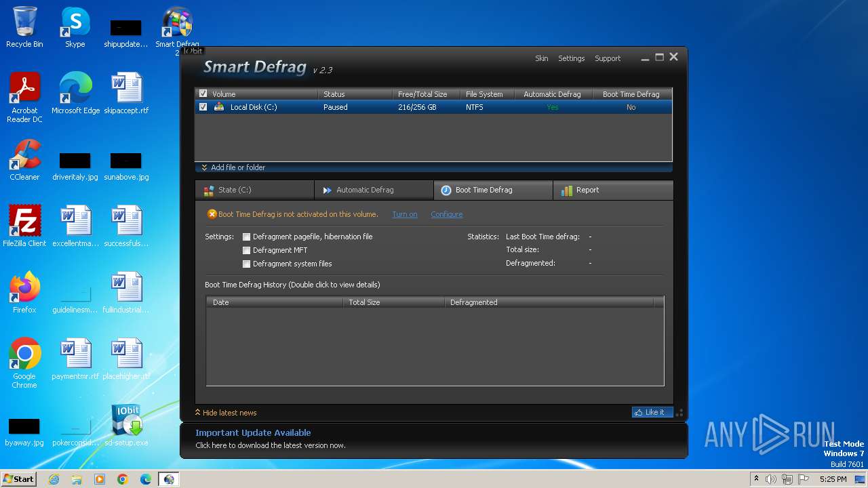Screen dimensions: 868x488
Task: Click the Like it button
Action: pyautogui.click(x=652, y=412)
